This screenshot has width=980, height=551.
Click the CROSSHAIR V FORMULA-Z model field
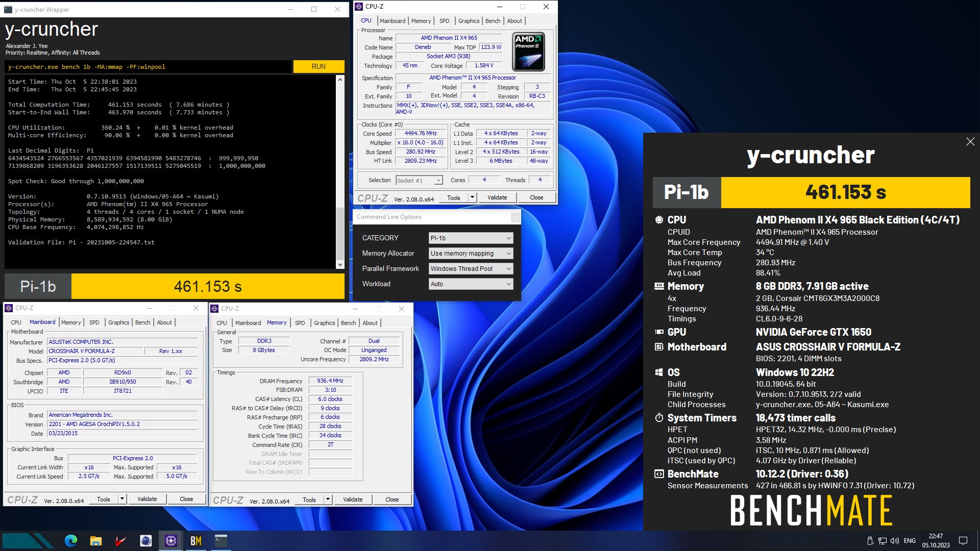click(95, 351)
